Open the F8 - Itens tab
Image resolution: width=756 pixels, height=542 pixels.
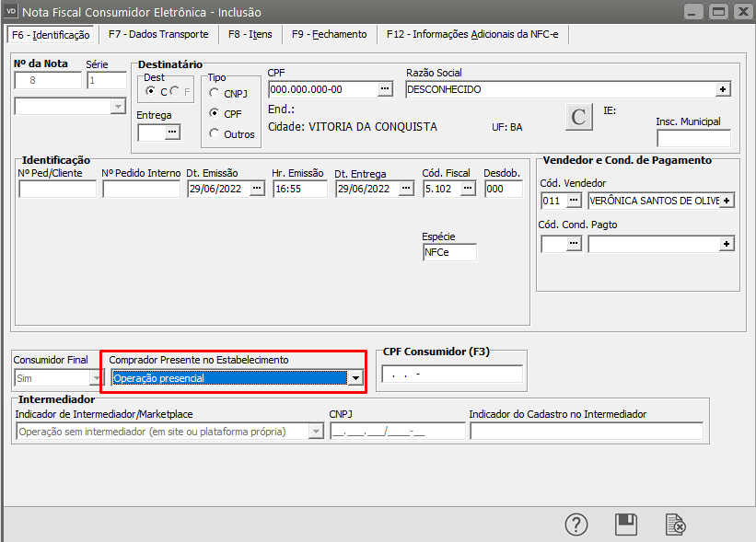(250, 34)
